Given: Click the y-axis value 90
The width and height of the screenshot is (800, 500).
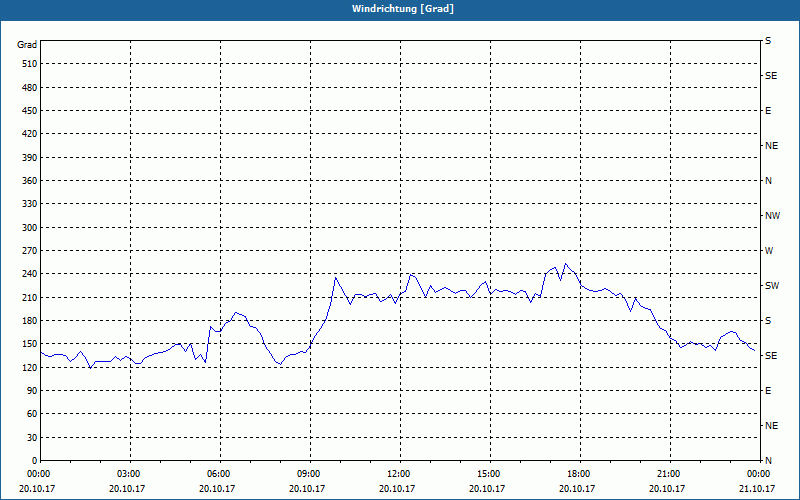Looking at the screenshot, I should point(32,391).
